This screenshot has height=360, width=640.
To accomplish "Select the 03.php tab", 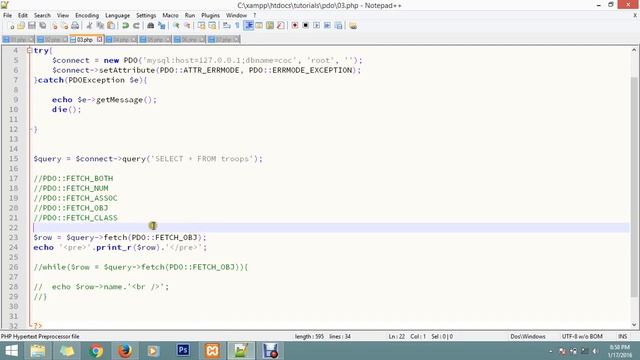I will (84, 40).
